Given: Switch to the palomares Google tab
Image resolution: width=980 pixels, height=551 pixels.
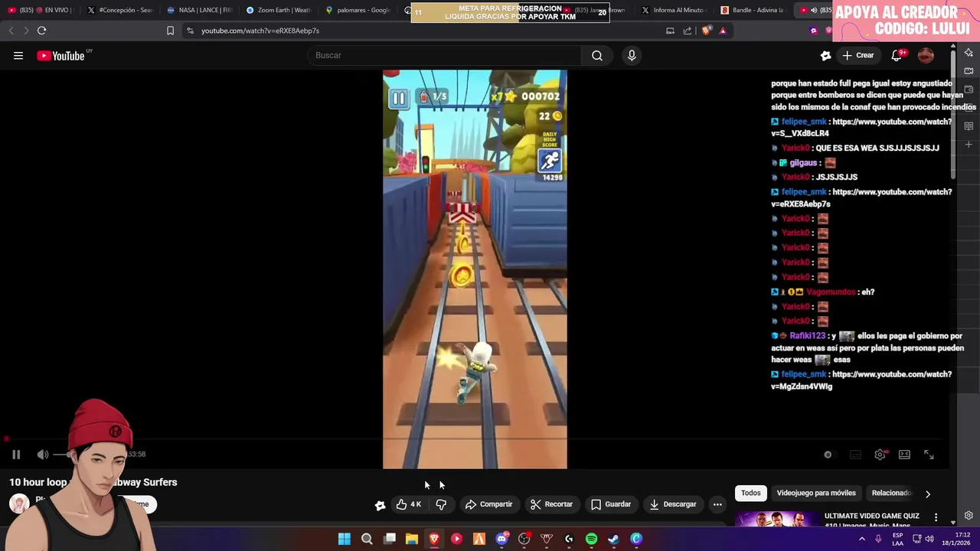Looking at the screenshot, I should click(358, 10).
